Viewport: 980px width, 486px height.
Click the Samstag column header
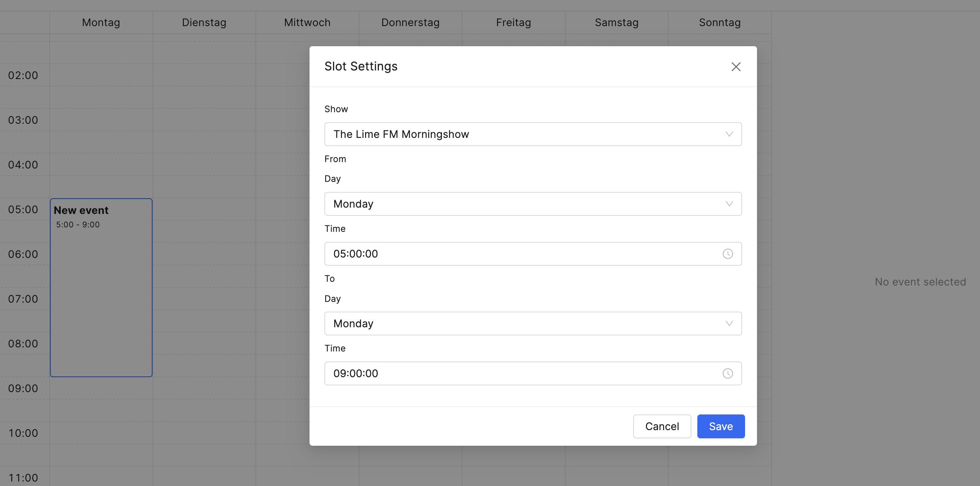tap(616, 22)
